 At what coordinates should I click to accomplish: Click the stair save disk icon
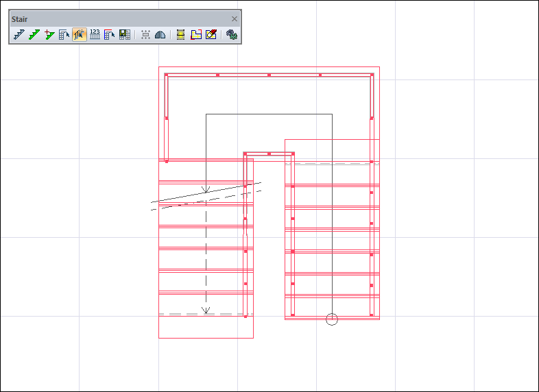click(125, 34)
